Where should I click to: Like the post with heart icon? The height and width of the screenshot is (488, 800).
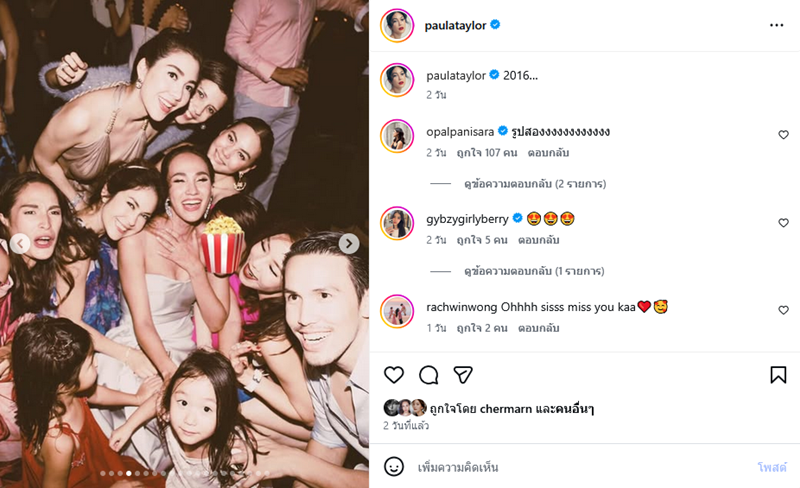(x=394, y=375)
